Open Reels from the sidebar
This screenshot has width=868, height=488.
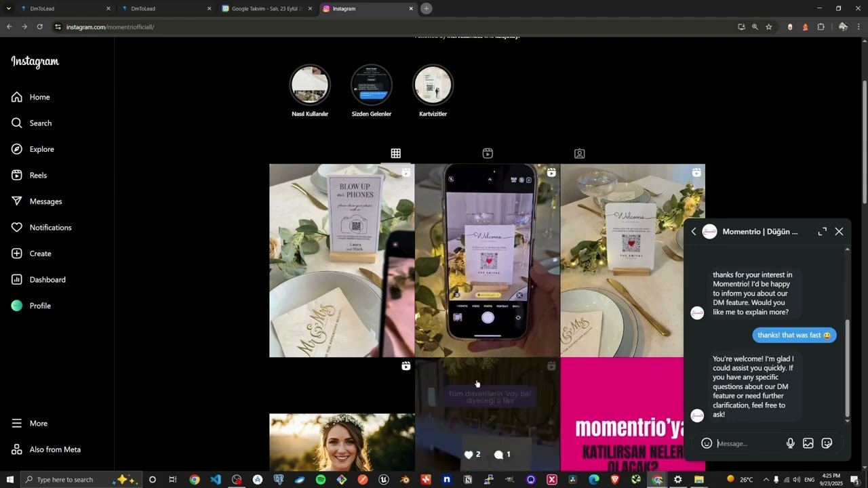coord(29,176)
